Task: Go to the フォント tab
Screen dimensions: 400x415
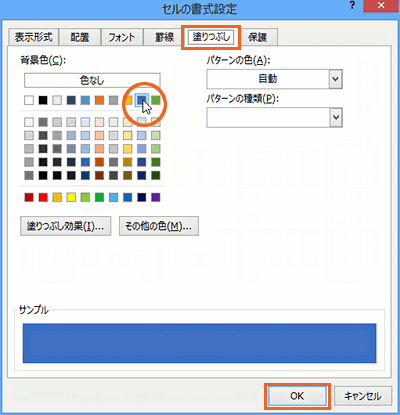Action: pos(122,37)
